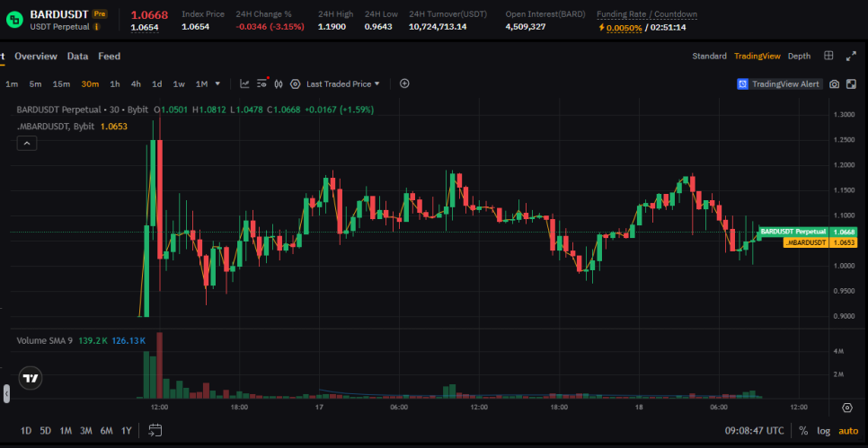Open the candlestick chart type icon
This screenshot has width=868, height=448.
pyautogui.click(x=279, y=84)
